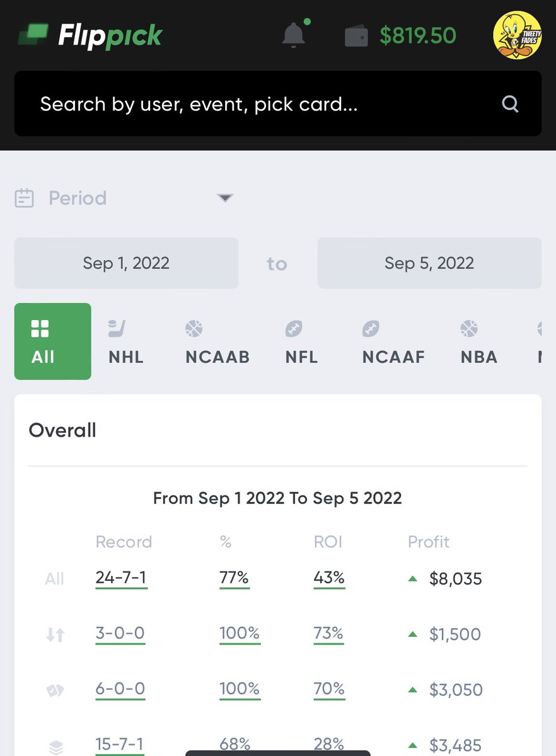Tap the wallet icon

click(x=356, y=36)
